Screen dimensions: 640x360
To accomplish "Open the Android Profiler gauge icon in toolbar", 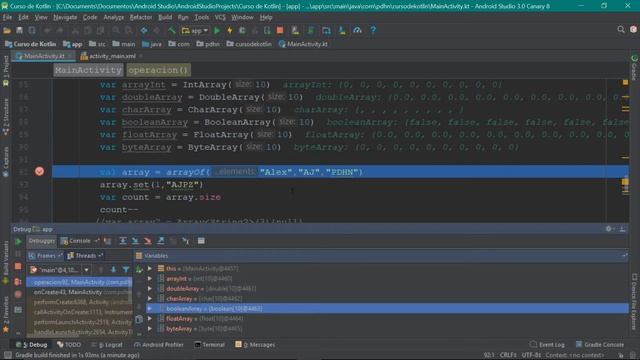I will click(357, 31).
